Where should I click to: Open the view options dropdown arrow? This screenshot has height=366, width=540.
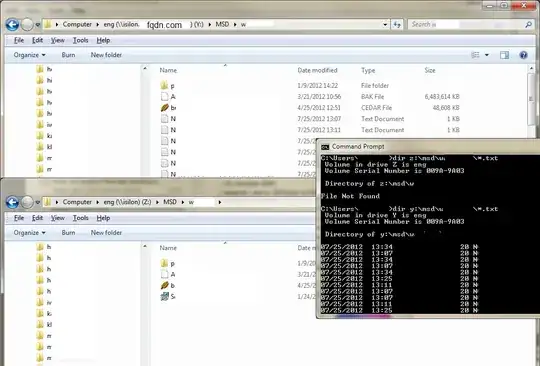pyautogui.click(x=487, y=55)
